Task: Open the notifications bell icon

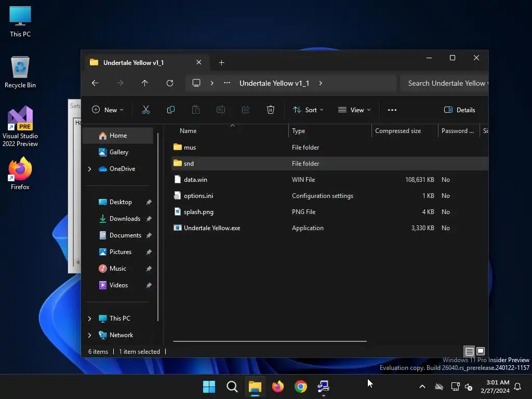Action: pos(518,387)
